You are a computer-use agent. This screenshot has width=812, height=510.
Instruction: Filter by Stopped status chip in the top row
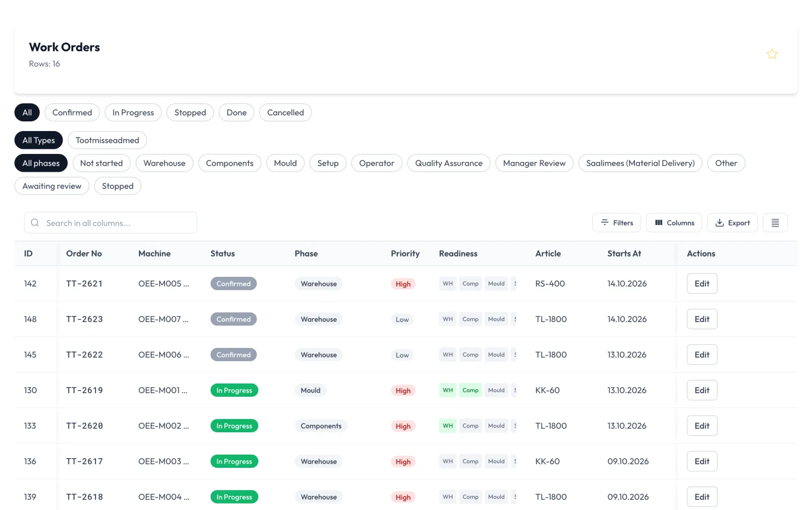click(x=190, y=113)
